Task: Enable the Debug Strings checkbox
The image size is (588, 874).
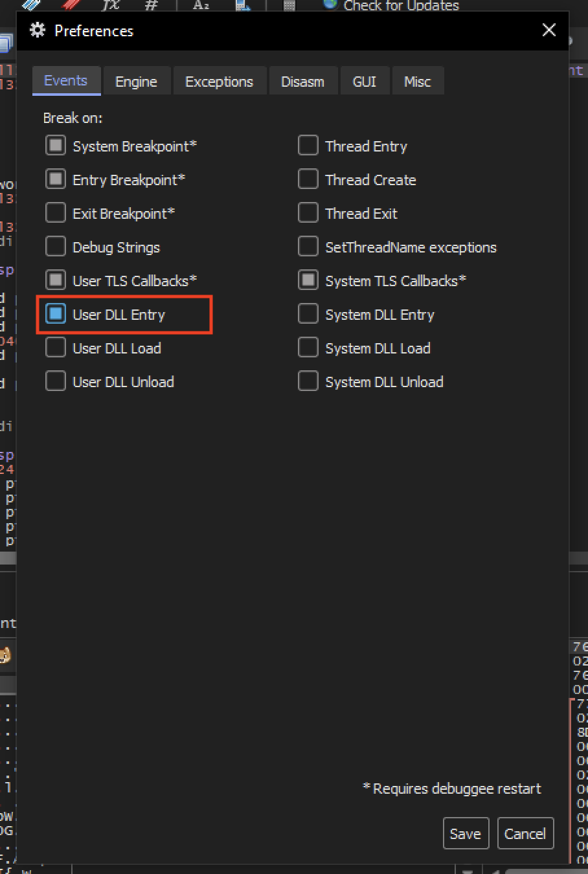Action: pos(56,247)
